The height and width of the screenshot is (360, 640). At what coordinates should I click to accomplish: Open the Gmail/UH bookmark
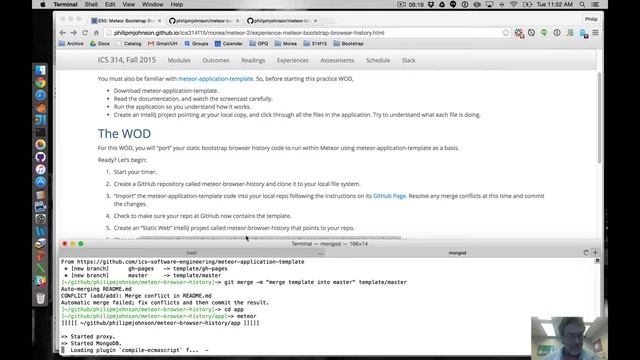coord(162,43)
